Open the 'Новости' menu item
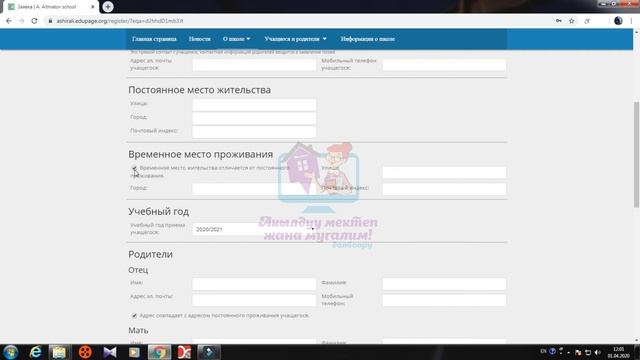The width and height of the screenshot is (640, 360). (200, 39)
